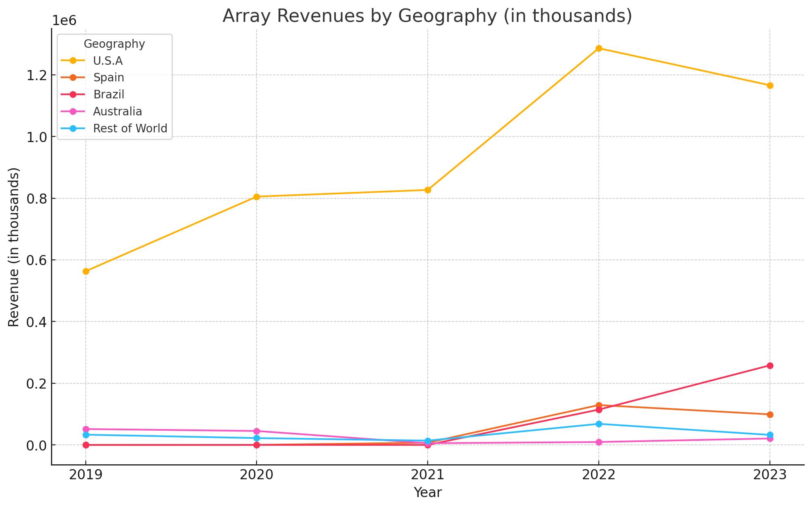
Task: Click the 2021 x-axis tick label
Action: pyautogui.click(x=428, y=475)
